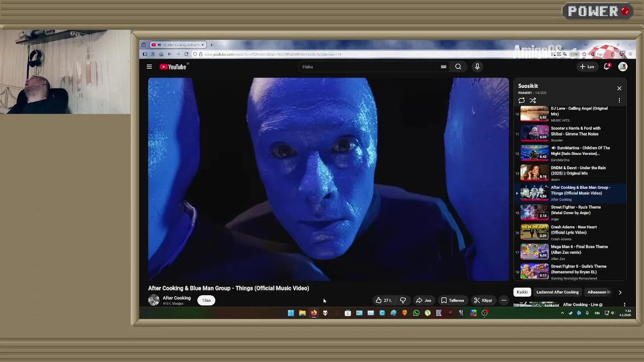Go back in the browser

coord(170,54)
